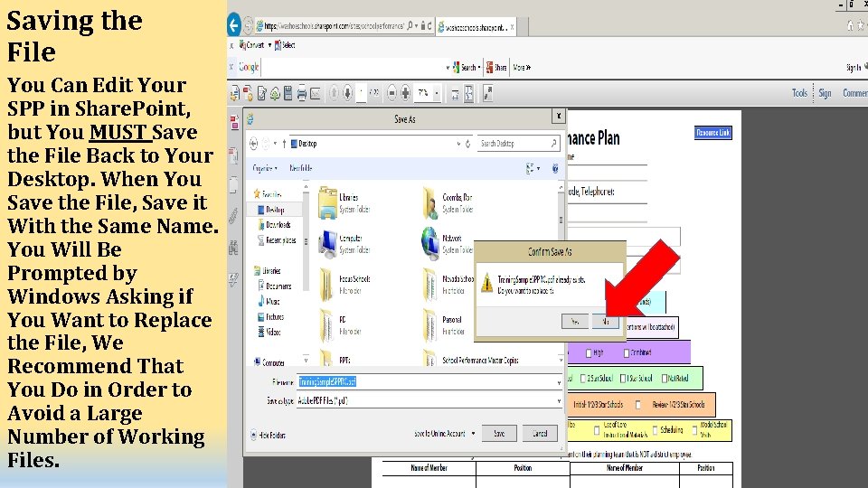Expand the File name dropdown arrow
The width and height of the screenshot is (868, 488).
click(x=559, y=382)
